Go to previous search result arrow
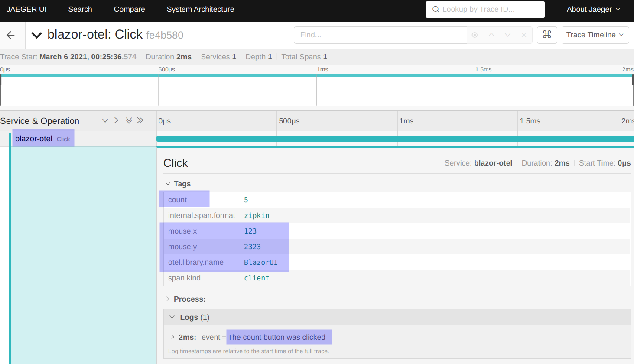This screenshot has height=364, width=634. point(491,35)
